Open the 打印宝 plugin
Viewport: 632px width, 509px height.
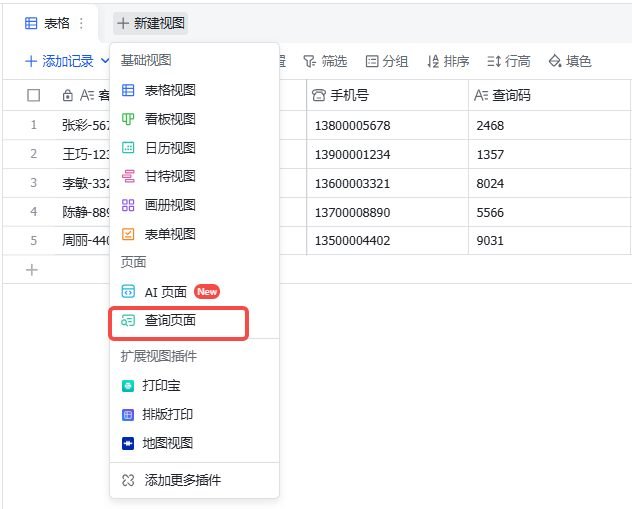coord(194,386)
